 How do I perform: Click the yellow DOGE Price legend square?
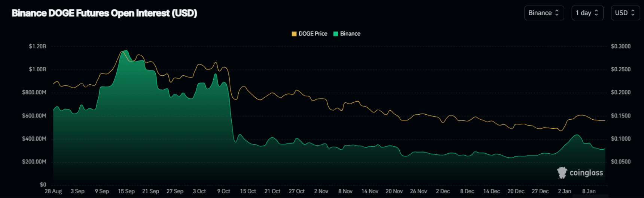coord(294,34)
